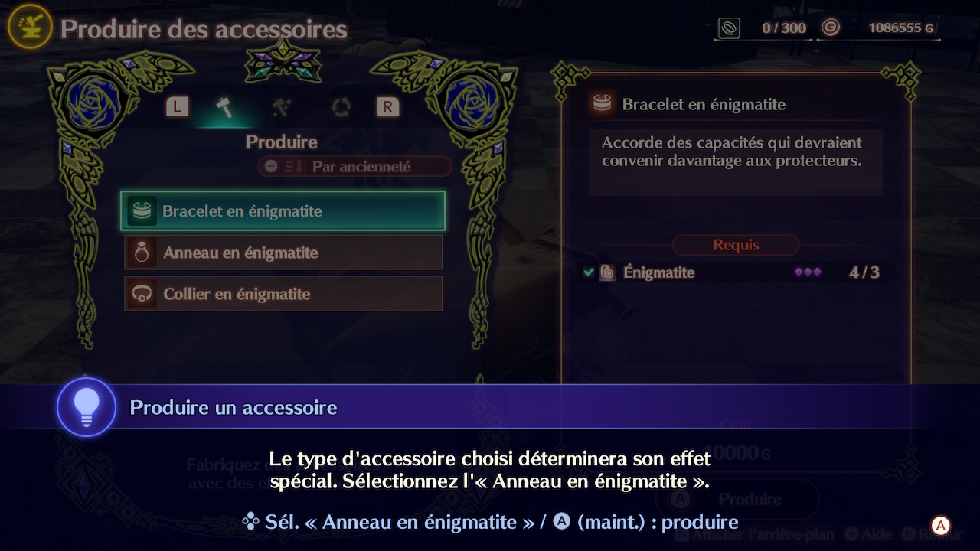Click the purple Énigmatite rarity diamonds

click(x=808, y=272)
